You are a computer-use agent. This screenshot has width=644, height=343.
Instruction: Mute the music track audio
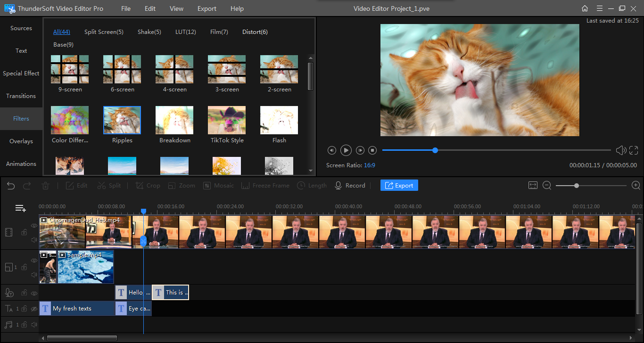click(x=33, y=325)
